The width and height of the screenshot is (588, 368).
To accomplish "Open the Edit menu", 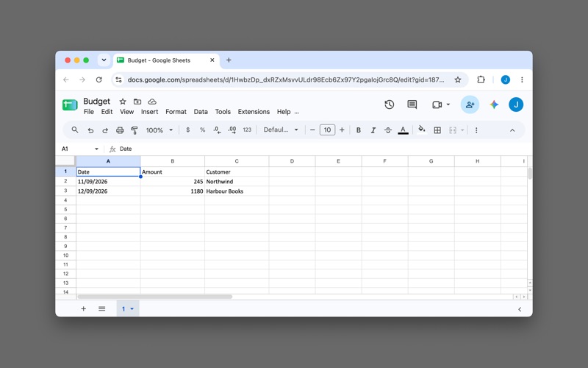I will (x=107, y=112).
